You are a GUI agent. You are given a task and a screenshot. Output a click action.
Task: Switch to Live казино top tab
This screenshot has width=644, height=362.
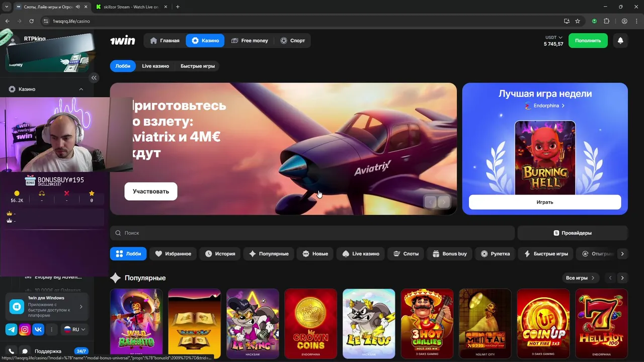pyautogui.click(x=155, y=66)
